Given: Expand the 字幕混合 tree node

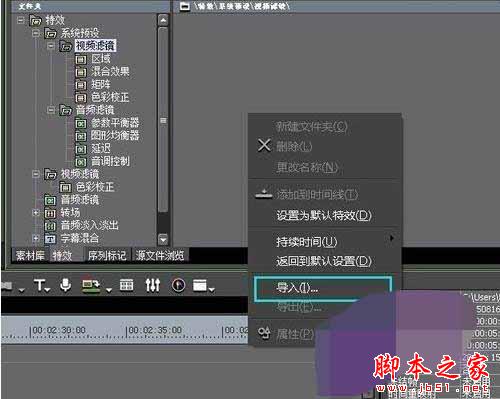Looking at the screenshot, I should pyautogui.click(x=36, y=238).
